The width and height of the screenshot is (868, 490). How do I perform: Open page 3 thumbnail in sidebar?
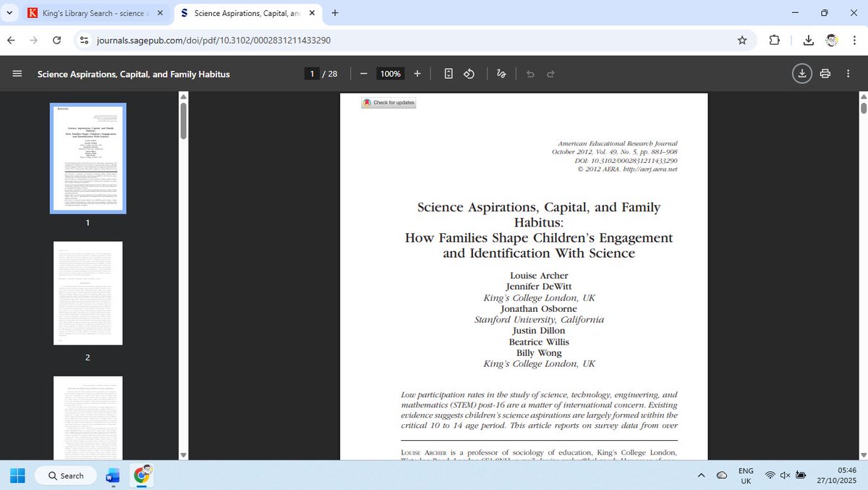click(88, 418)
